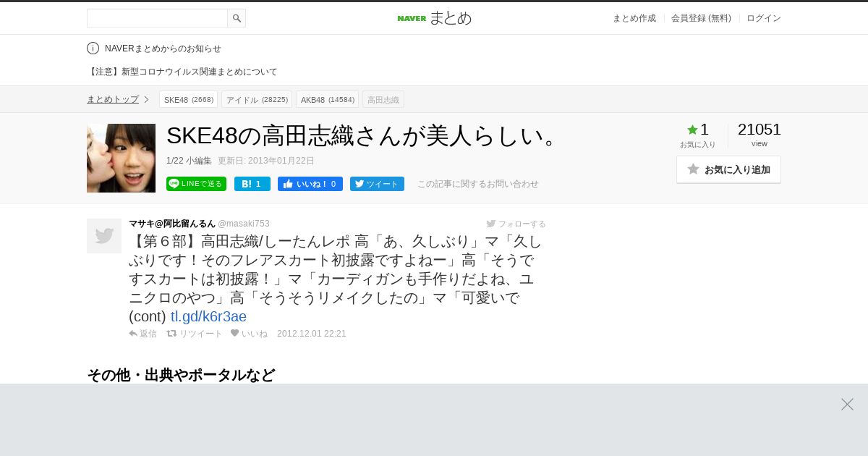
Task: Click リツイート retweet icon
Action: (195, 334)
